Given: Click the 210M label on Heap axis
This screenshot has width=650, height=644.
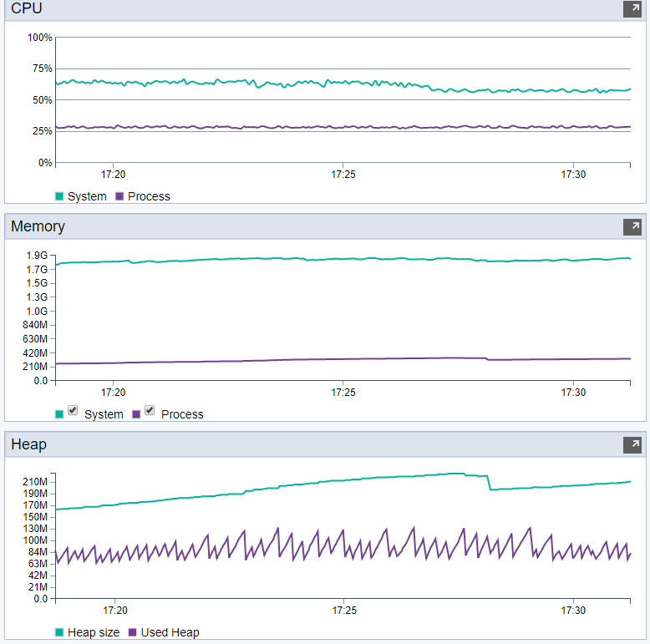Looking at the screenshot, I should click(x=35, y=482).
